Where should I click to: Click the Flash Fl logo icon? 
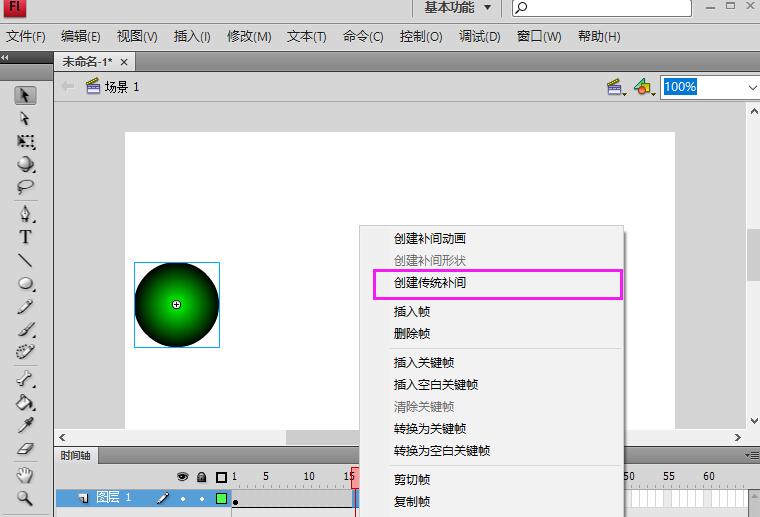(x=15, y=7)
